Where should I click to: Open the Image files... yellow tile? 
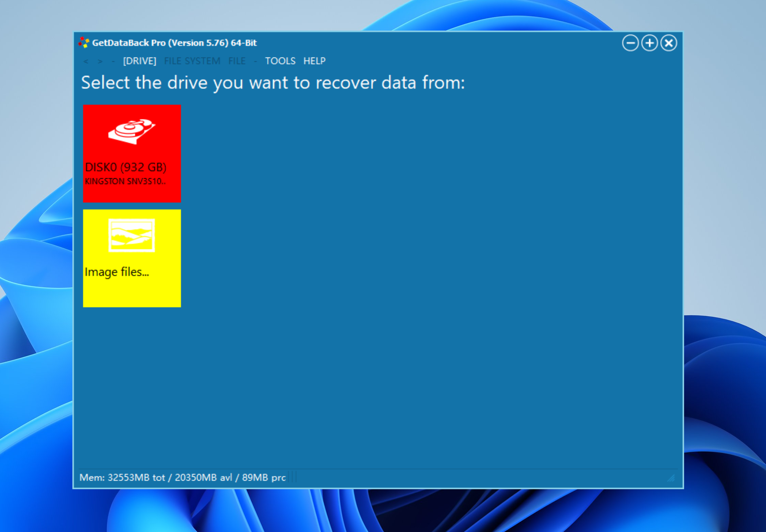tap(132, 258)
